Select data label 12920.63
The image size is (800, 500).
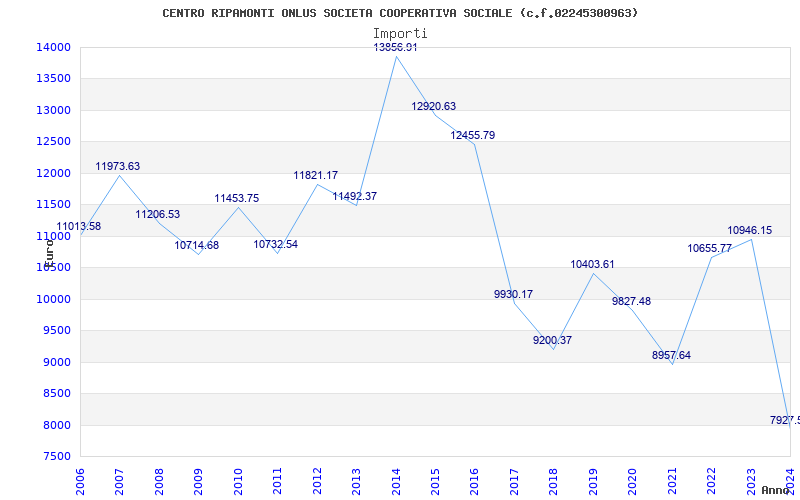tap(434, 107)
